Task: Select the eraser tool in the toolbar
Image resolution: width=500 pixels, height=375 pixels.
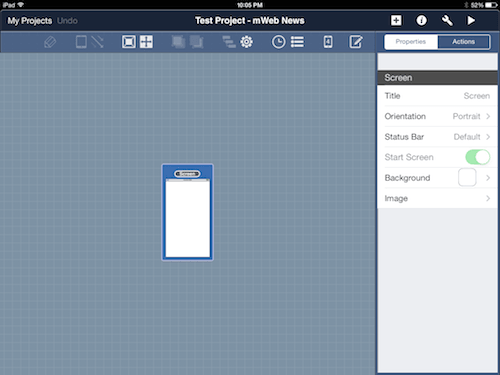Action: point(50,42)
